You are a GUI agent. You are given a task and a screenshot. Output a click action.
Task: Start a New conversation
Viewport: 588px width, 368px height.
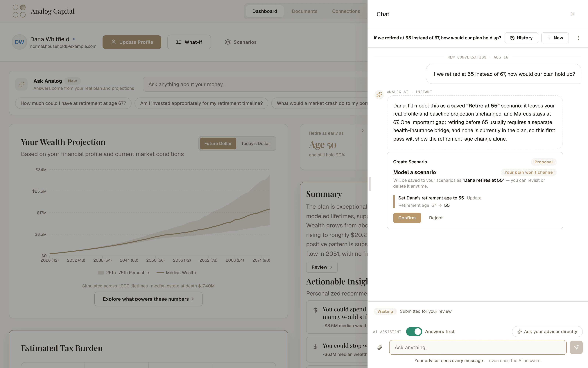click(555, 38)
